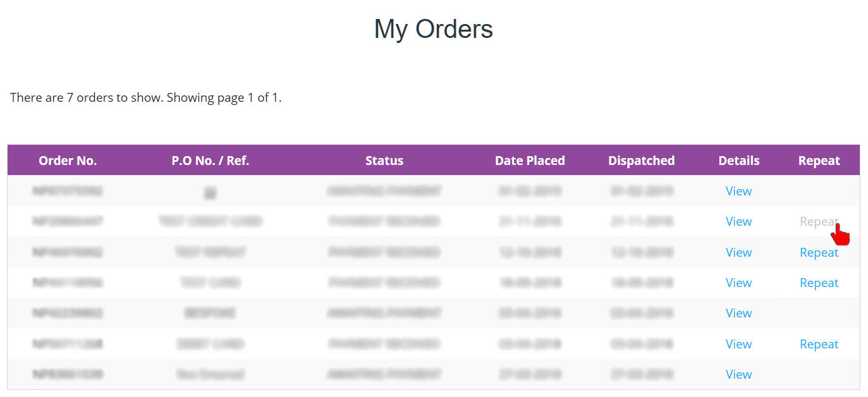Sort by the Date Placed column
The image size is (868, 397).
click(x=530, y=160)
